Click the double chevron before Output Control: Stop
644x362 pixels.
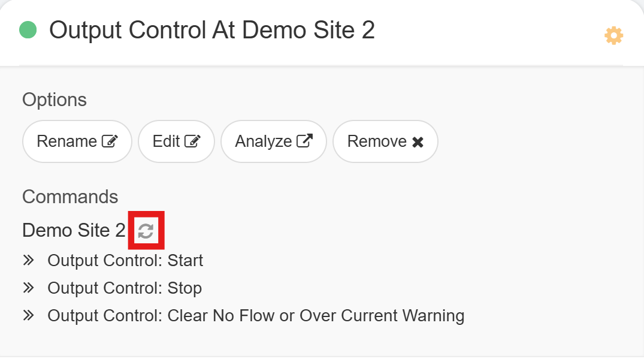click(28, 288)
